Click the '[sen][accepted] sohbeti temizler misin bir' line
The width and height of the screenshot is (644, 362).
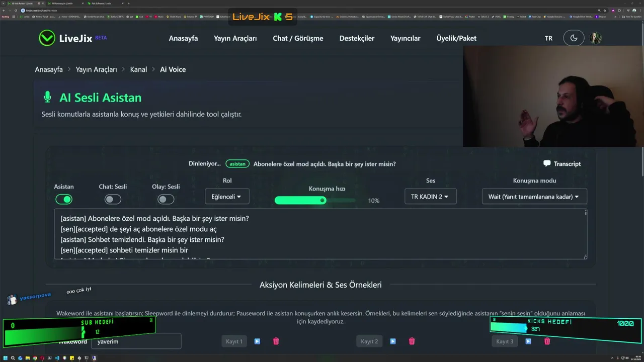click(x=124, y=250)
